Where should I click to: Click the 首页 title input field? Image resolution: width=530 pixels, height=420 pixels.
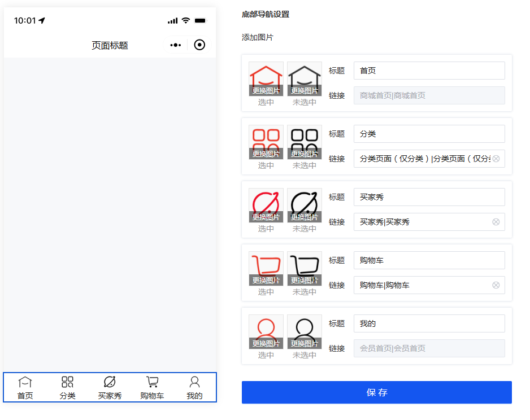pos(429,71)
